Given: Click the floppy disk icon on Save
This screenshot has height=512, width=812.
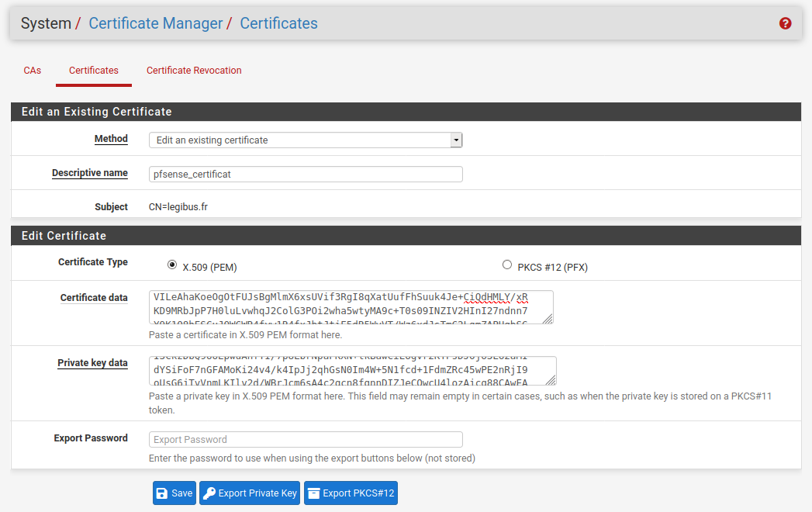Looking at the screenshot, I should 161,493.
